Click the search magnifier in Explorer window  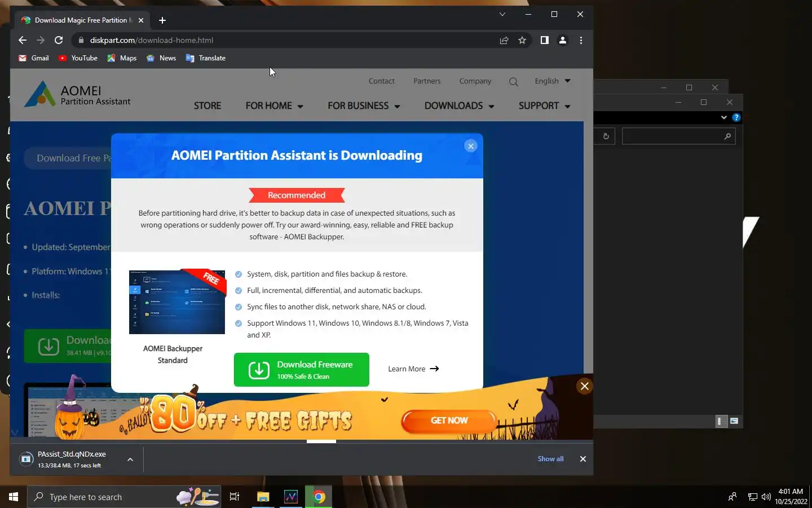coord(727,136)
